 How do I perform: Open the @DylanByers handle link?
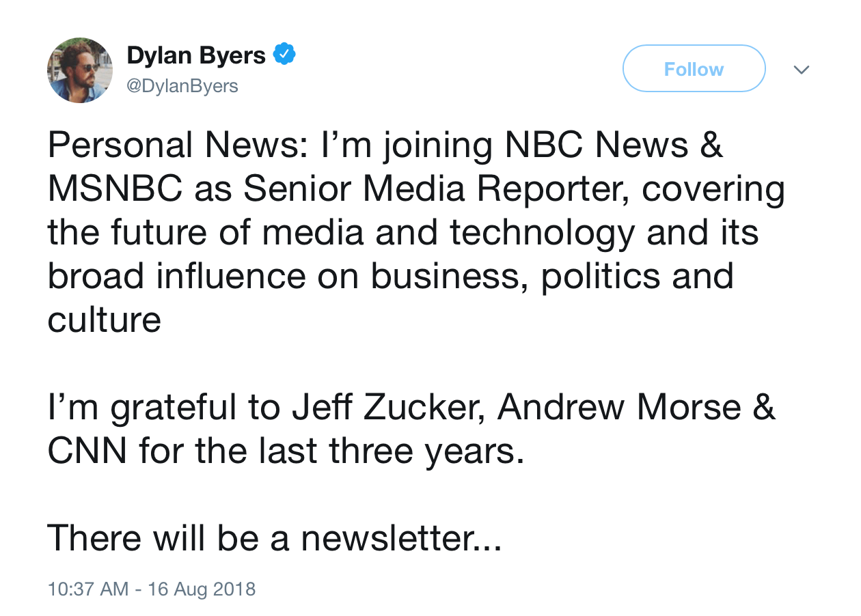tap(182, 86)
